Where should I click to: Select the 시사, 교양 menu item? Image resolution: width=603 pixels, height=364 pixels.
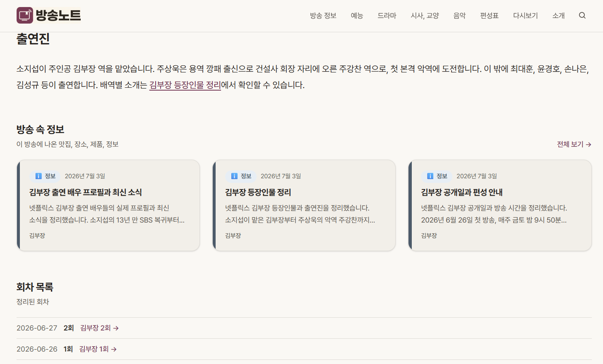425,16
